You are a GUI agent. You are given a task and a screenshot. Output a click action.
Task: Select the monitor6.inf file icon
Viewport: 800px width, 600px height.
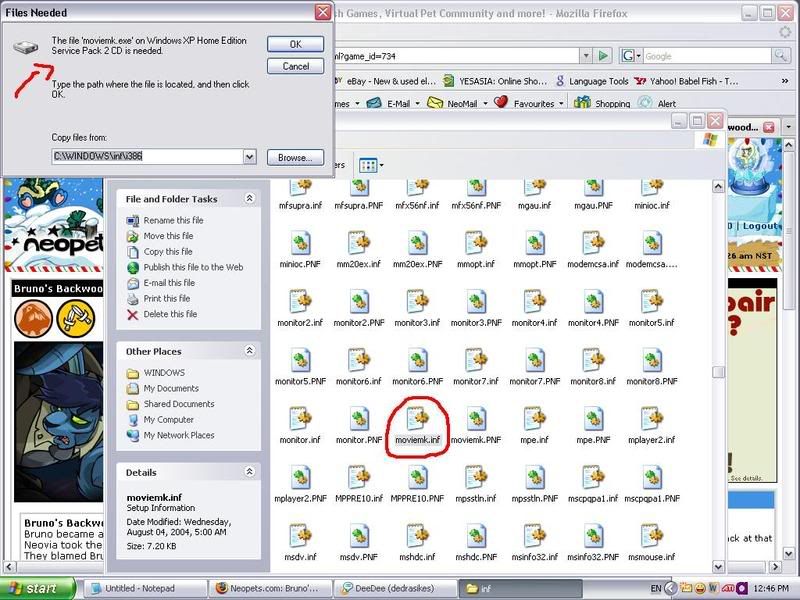[x=359, y=360]
